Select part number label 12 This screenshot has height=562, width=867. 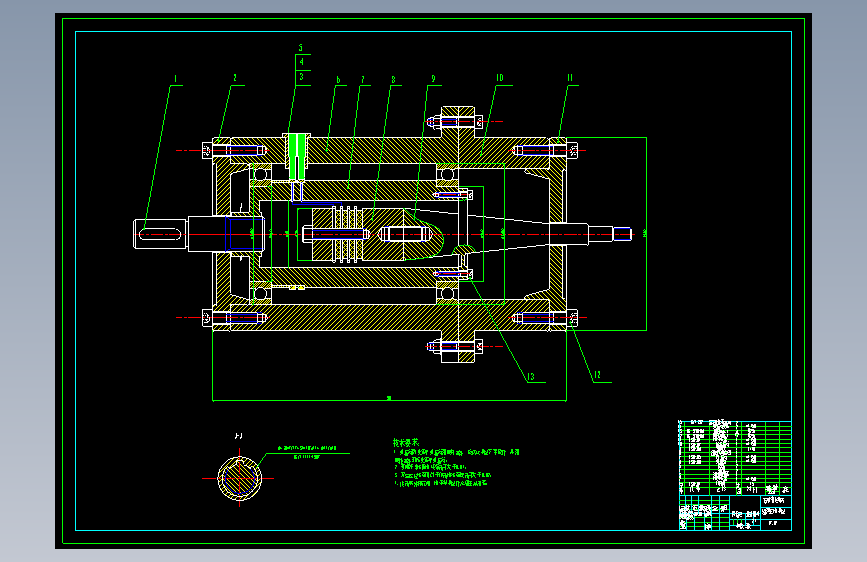click(597, 375)
